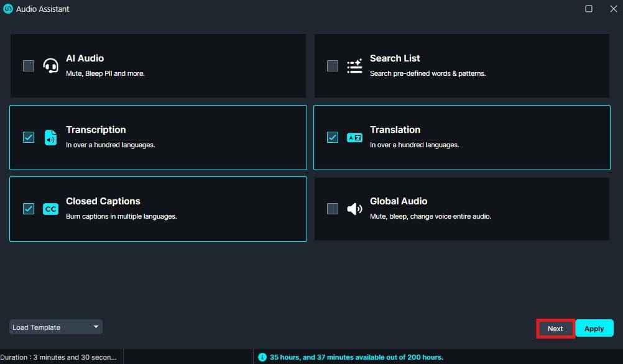Close the Audio Assistant dialog
The width and height of the screenshot is (623, 364).
pyautogui.click(x=612, y=9)
